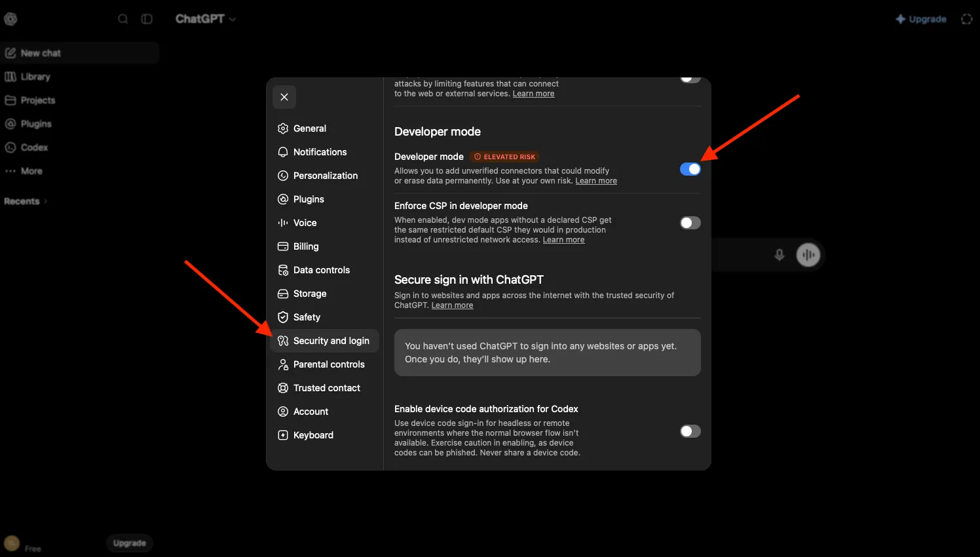Open Library in the main sidebar

coord(80,77)
